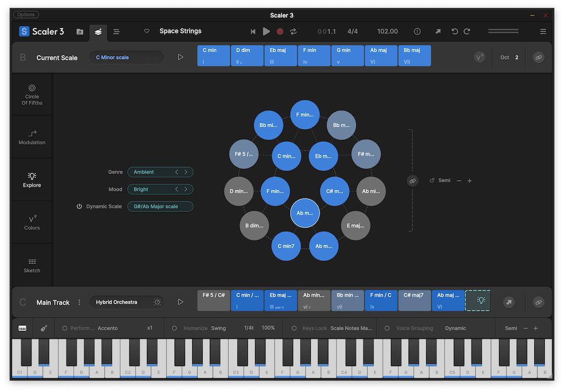The height and width of the screenshot is (392, 564).
Task: Open the Accento performance dropdown
Action: click(x=107, y=328)
